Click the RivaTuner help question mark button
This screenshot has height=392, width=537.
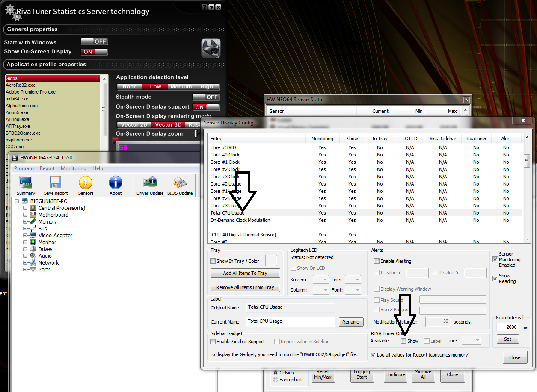click(x=204, y=7)
